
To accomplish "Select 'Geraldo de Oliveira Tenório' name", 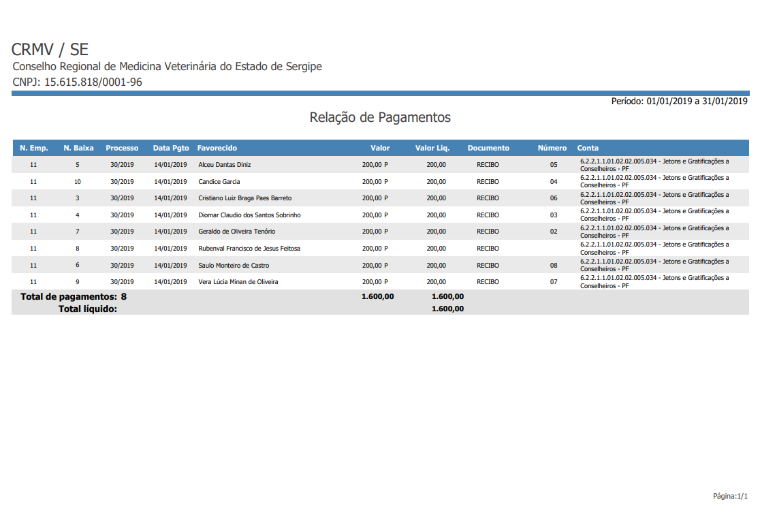I will pos(236,232).
